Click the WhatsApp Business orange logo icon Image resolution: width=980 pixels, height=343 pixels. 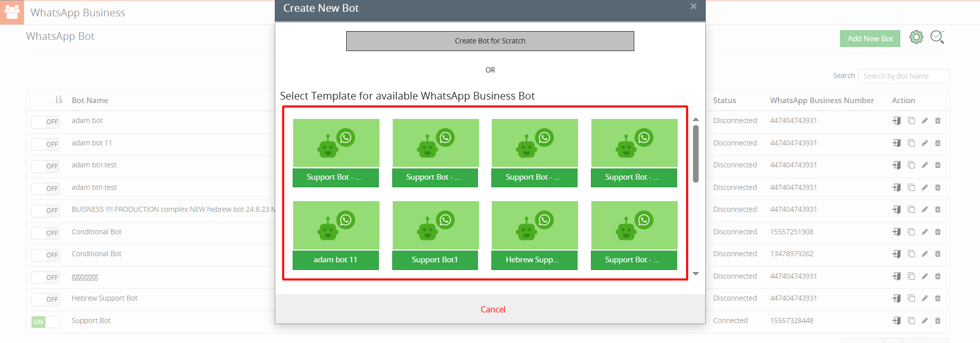tap(12, 12)
